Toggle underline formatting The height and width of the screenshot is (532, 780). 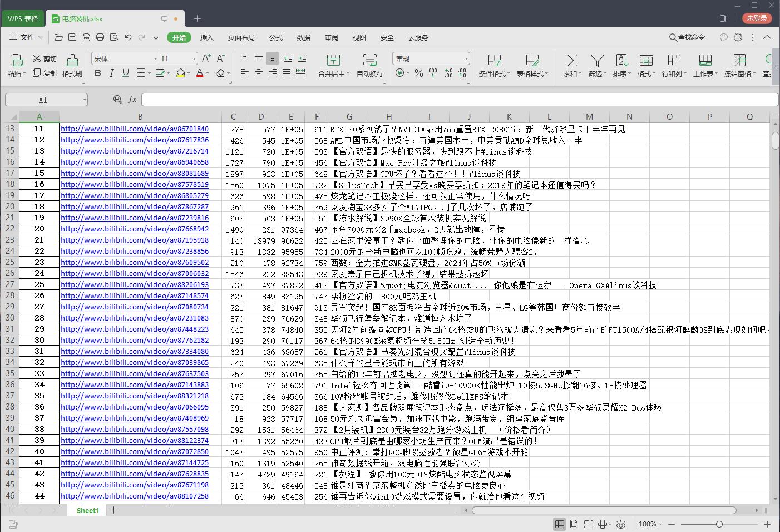point(125,73)
